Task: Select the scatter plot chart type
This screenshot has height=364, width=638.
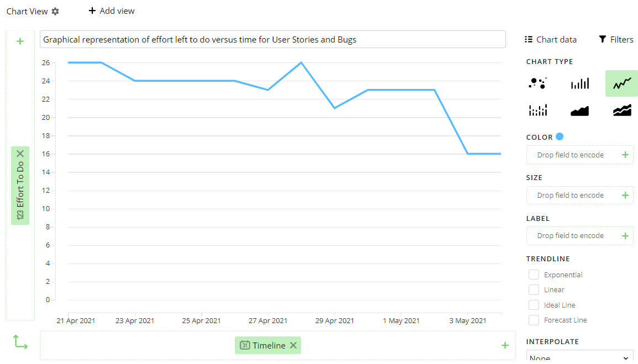Action: (537, 83)
